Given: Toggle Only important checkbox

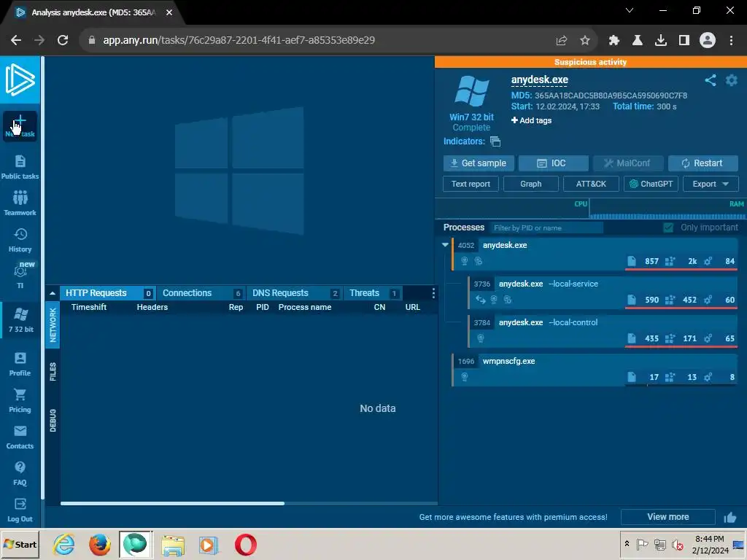Looking at the screenshot, I should [668, 227].
